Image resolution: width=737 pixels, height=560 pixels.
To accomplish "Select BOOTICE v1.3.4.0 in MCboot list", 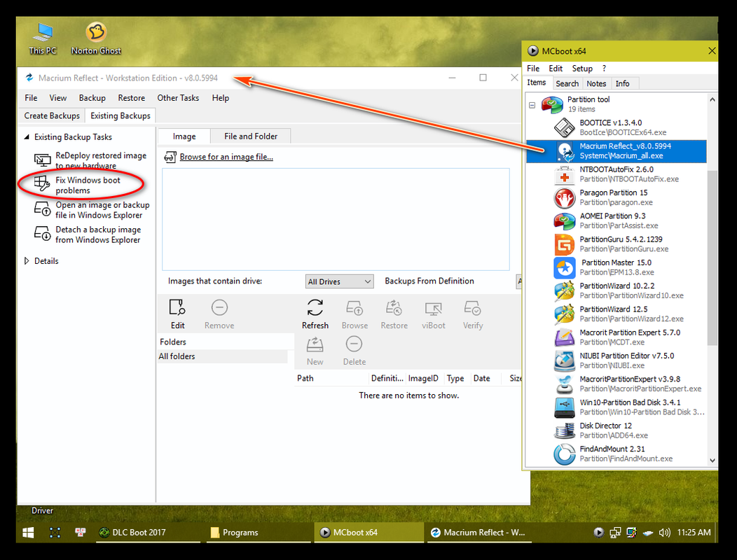I will pyautogui.click(x=617, y=127).
